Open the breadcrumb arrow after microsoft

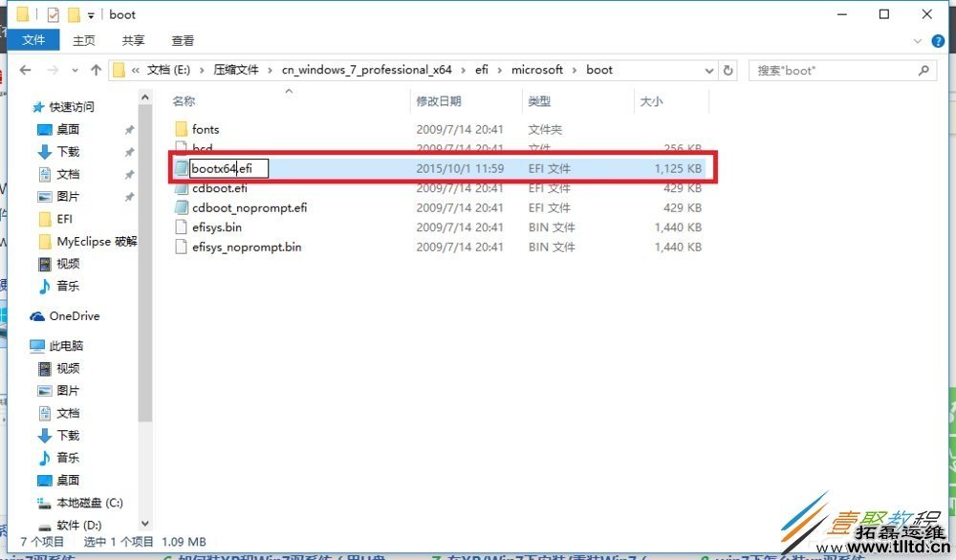[574, 70]
